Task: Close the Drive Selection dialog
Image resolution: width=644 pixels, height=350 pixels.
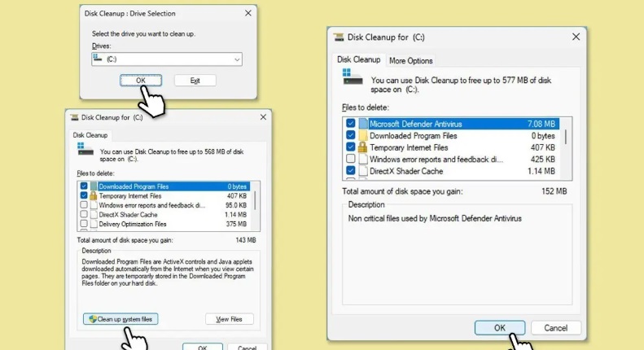Action: click(248, 13)
